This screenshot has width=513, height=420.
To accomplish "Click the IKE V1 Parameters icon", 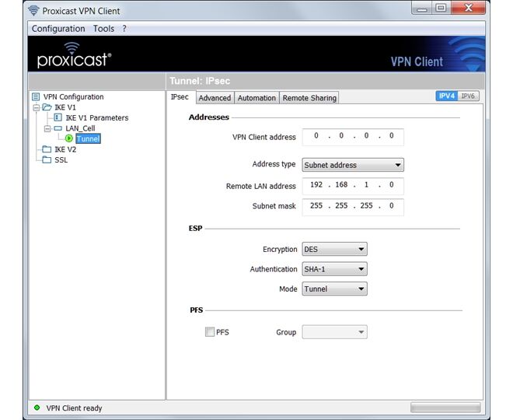I will click(x=58, y=118).
